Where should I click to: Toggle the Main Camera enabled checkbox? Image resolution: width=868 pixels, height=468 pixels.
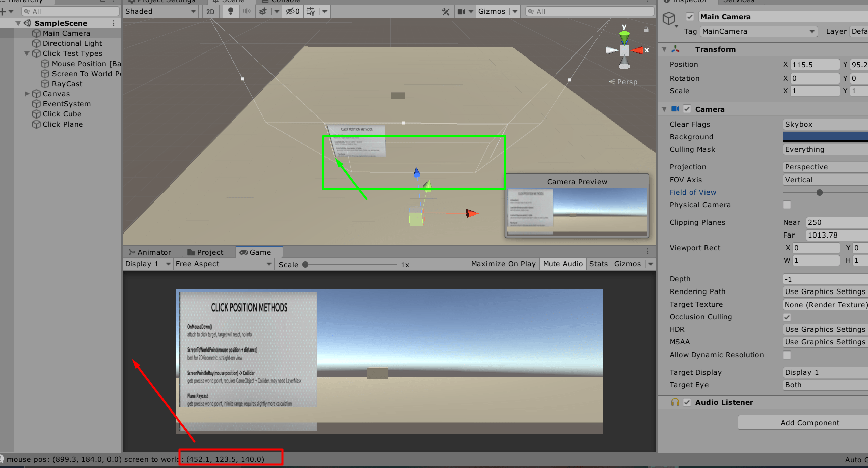pyautogui.click(x=690, y=16)
